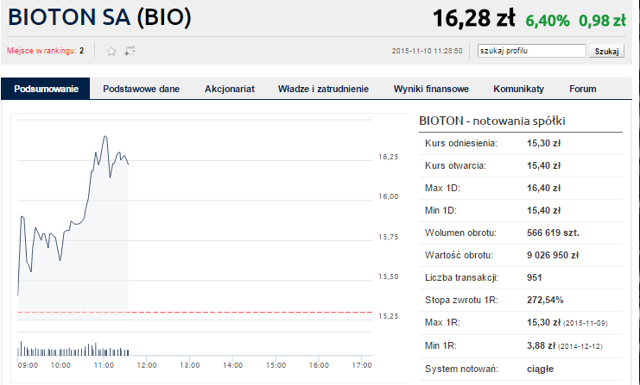The image size is (640, 385).
Task: Click the 15,75 price axis label
Action: coord(388,237)
